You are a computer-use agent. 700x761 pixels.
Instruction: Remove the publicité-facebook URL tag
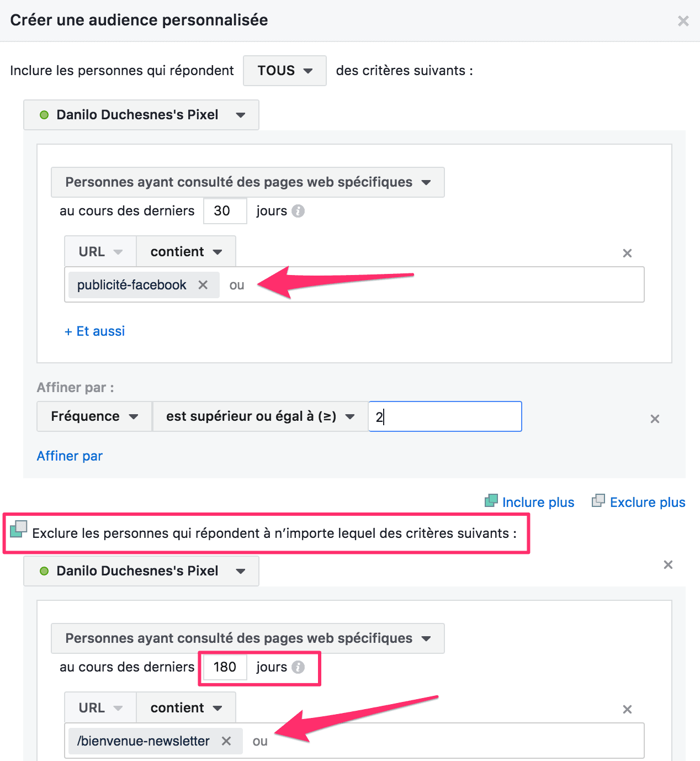click(203, 285)
